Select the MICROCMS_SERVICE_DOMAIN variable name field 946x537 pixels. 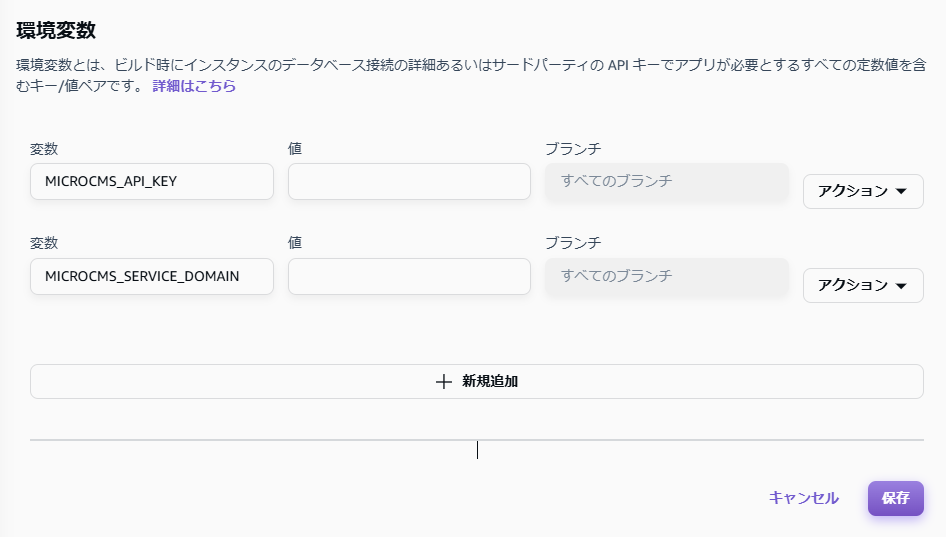tap(152, 276)
